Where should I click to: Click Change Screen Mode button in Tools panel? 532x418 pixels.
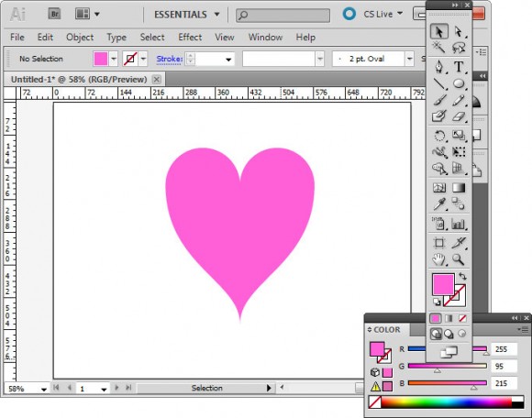[449, 352]
